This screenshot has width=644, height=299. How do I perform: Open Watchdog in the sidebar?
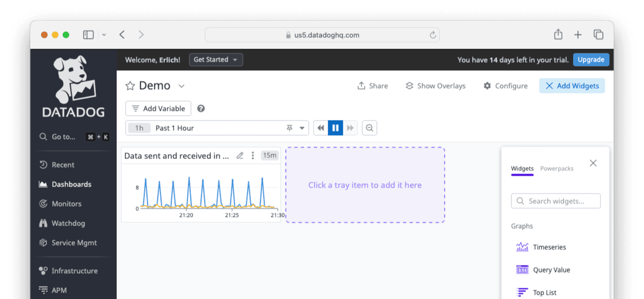[x=62, y=223]
